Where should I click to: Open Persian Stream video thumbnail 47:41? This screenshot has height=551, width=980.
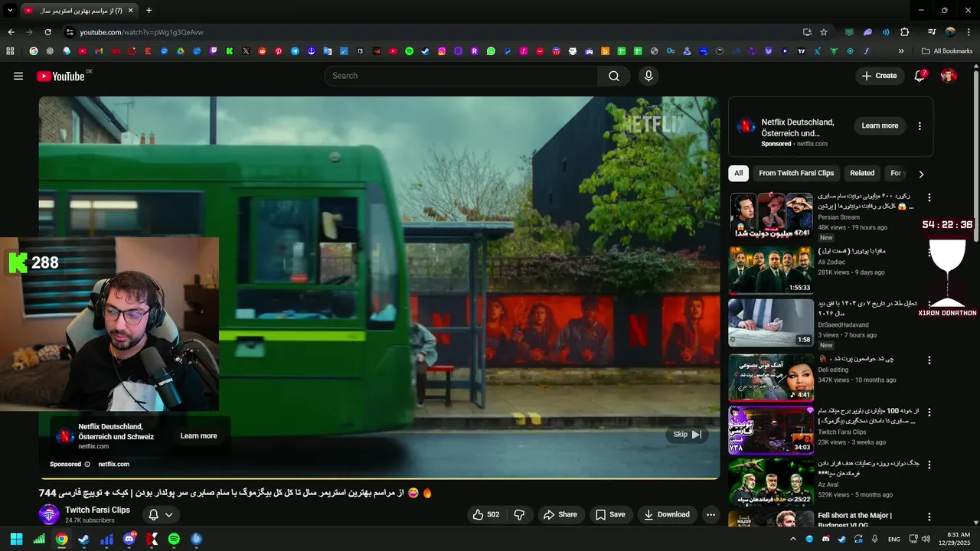(x=771, y=216)
